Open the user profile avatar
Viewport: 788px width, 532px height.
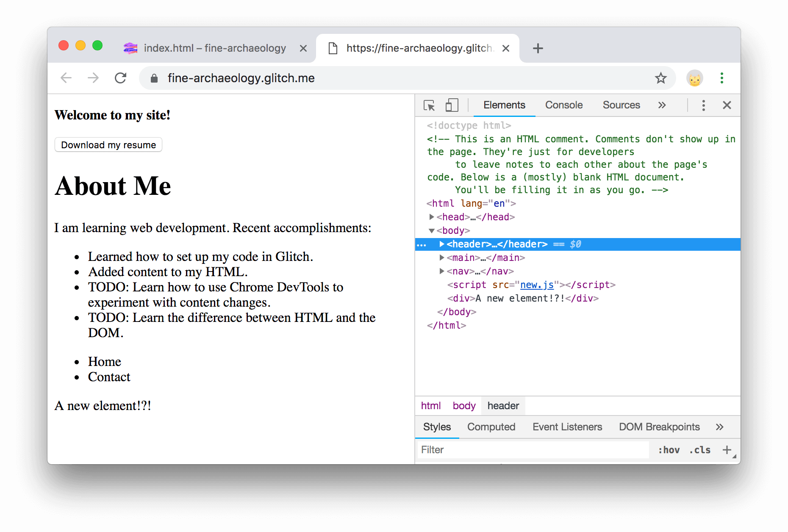tap(695, 78)
